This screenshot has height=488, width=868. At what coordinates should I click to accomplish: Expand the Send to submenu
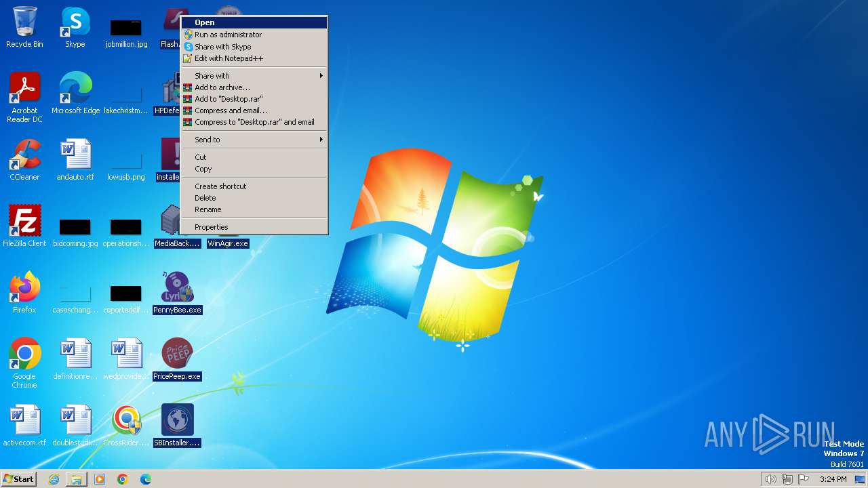tap(254, 140)
